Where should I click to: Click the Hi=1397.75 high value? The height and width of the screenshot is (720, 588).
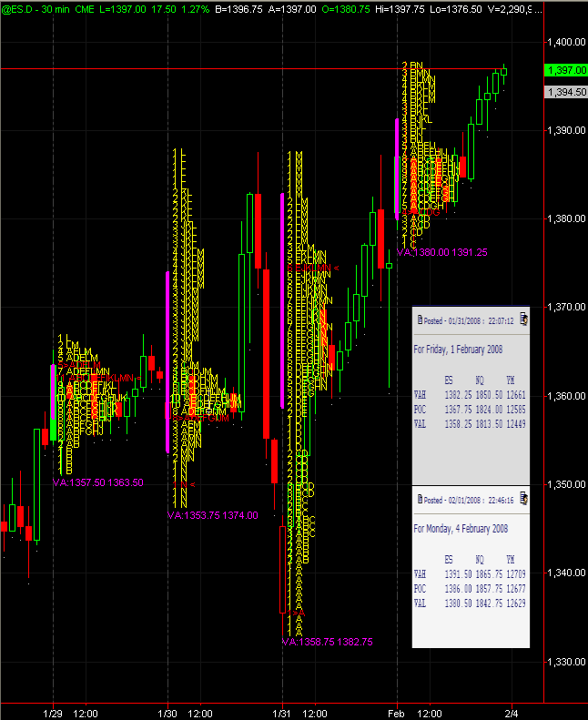(400, 9)
